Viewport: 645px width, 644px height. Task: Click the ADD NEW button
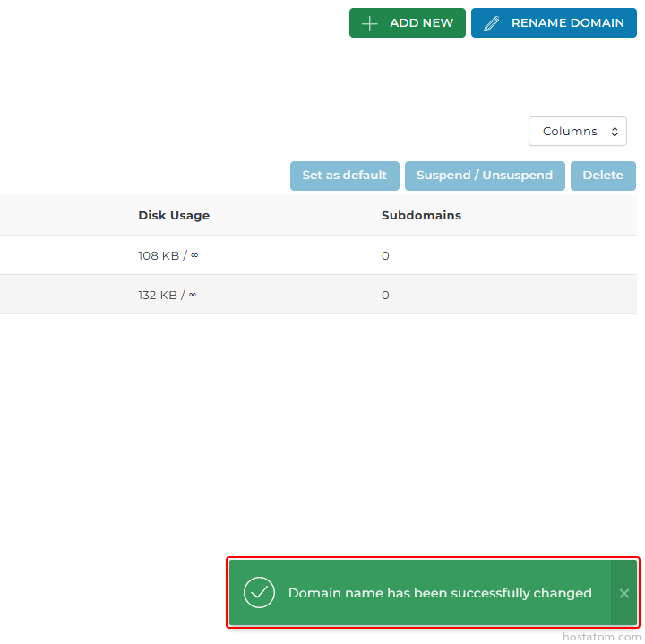[408, 23]
